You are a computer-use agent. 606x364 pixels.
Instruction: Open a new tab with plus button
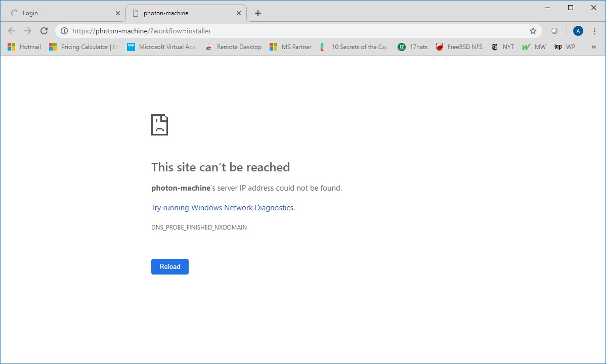(x=258, y=13)
